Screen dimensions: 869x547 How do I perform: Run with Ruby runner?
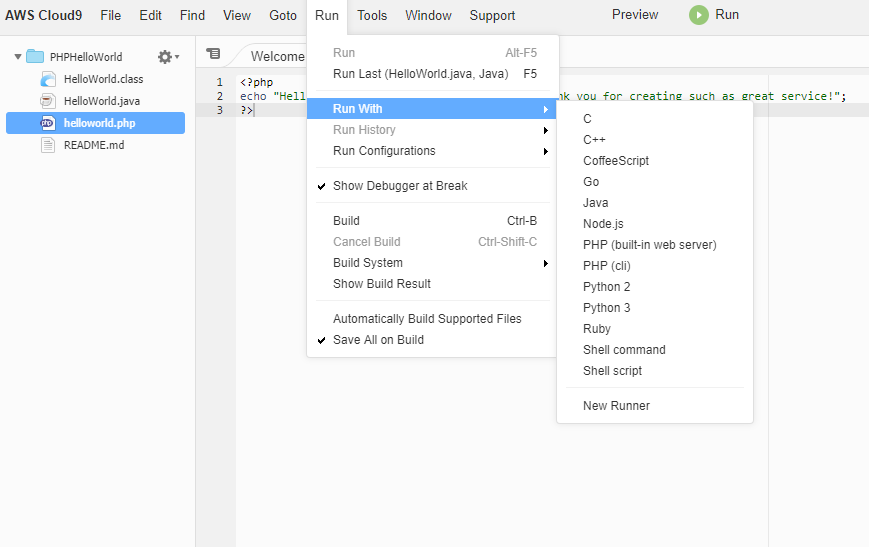tap(655, 329)
